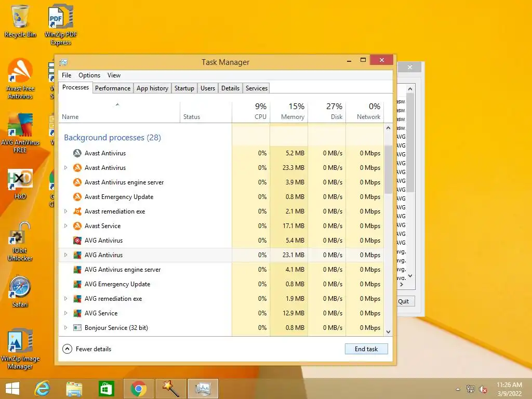Click Quit in the background window
The width and height of the screenshot is (532, 399).
(405, 301)
